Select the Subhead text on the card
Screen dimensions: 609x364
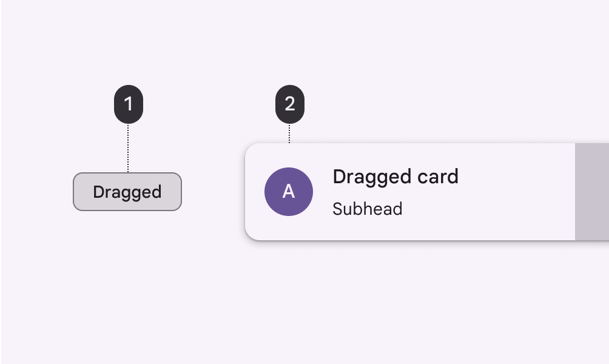(368, 209)
